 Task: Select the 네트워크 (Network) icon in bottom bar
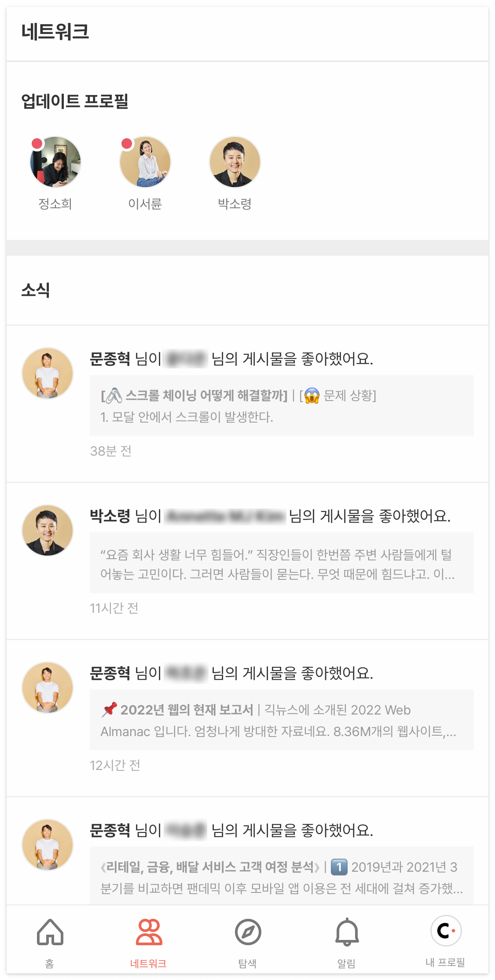148,931
